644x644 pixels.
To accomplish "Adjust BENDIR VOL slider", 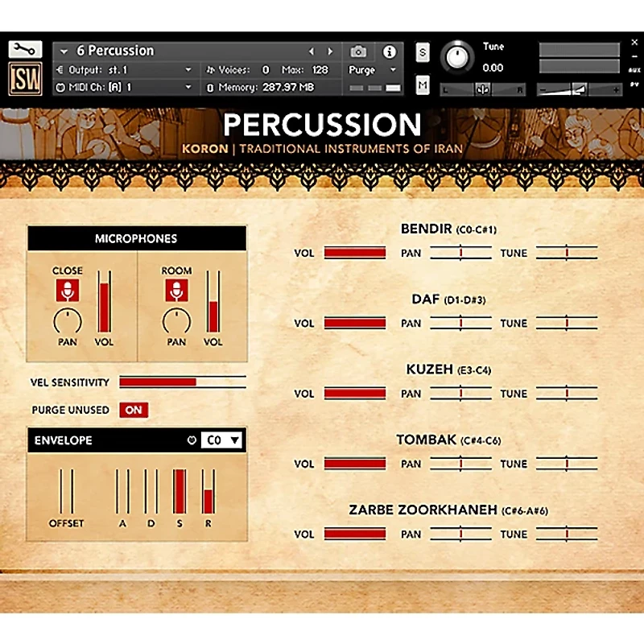I will [x=355, y=253].
